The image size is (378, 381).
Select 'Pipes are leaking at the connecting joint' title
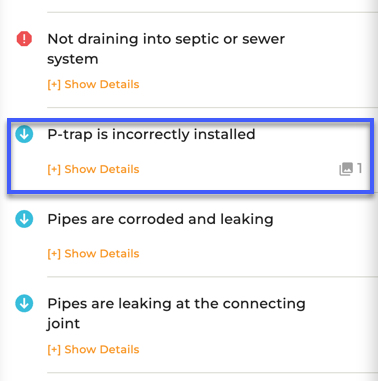coord(176,313)
